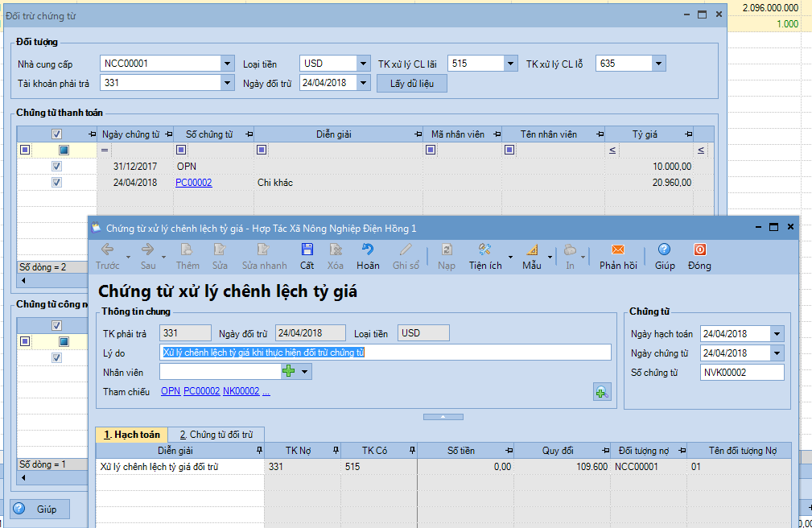Switch to the 1. Hạch toán tab
Screen dimensions: 812x528
(x=132, y=434)
